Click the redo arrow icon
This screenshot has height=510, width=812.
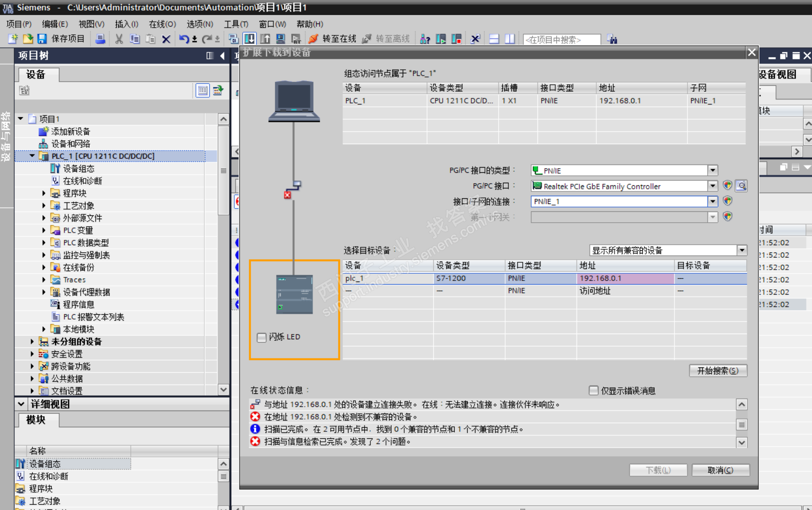click(207, 39)
